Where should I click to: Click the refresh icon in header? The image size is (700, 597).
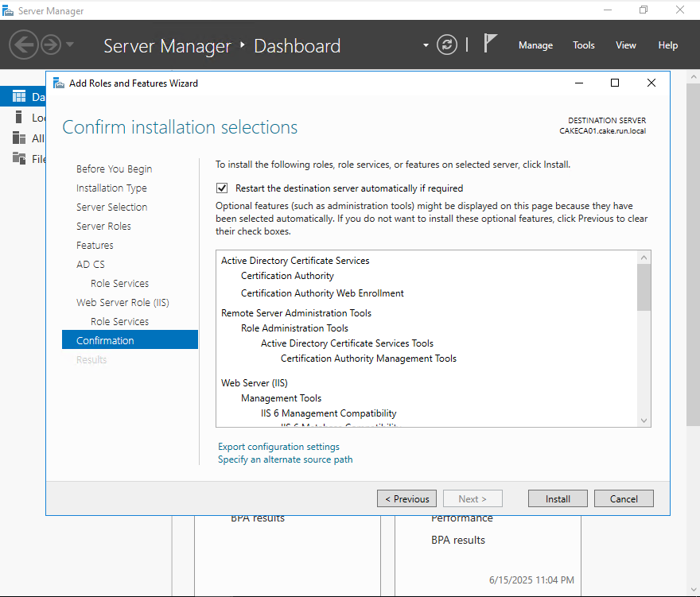[x=448, y=45]
